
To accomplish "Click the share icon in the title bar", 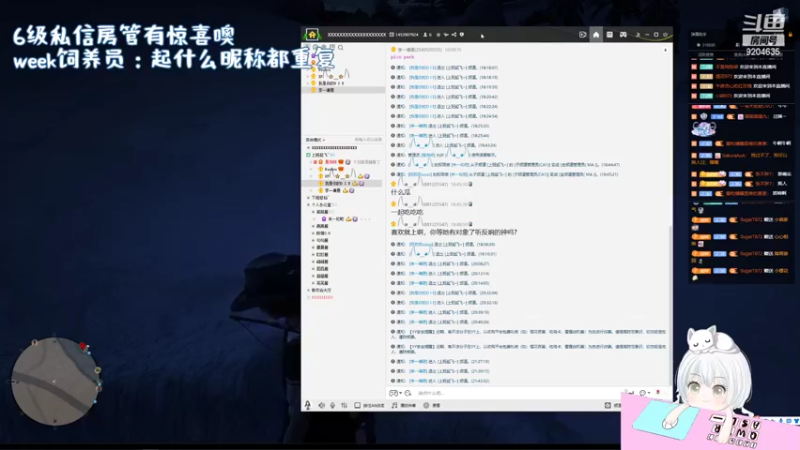I will point(454,35).
